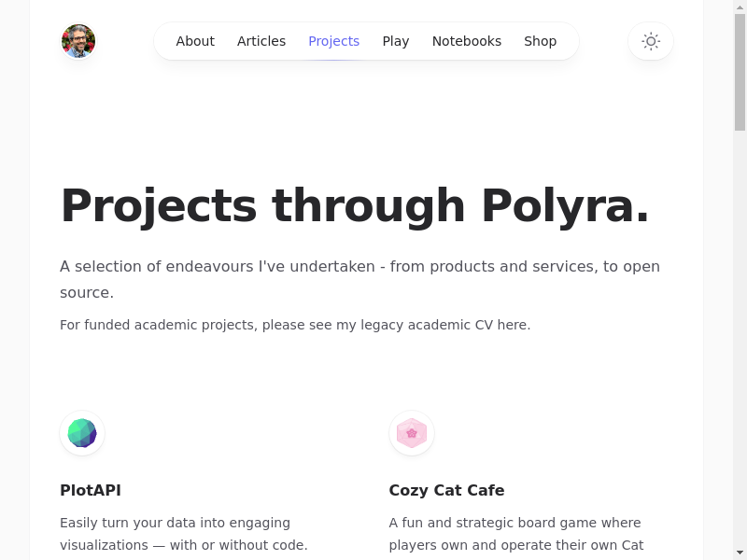This screenshot has height=560, width=747.
Task: Click the profile avatar photo
Action: click(x=78, y=41)
